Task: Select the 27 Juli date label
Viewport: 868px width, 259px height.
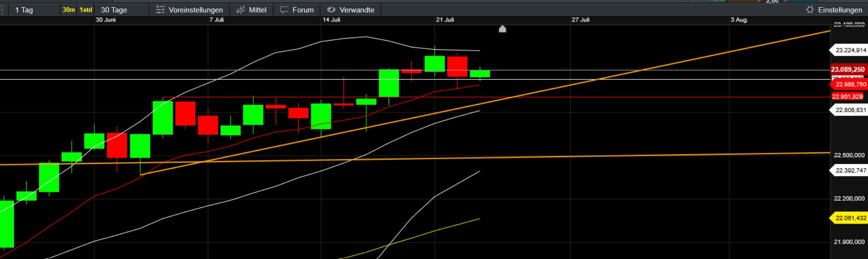Action: [x=581, y=20]
